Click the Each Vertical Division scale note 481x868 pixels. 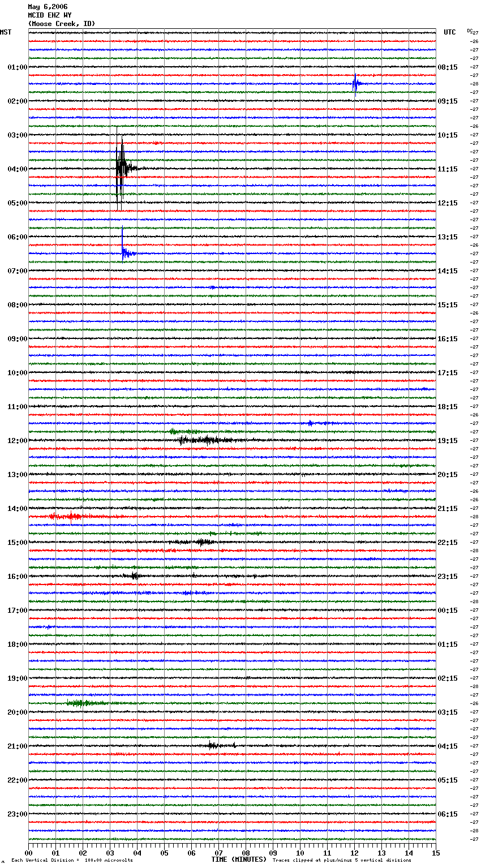click(72, 861)
